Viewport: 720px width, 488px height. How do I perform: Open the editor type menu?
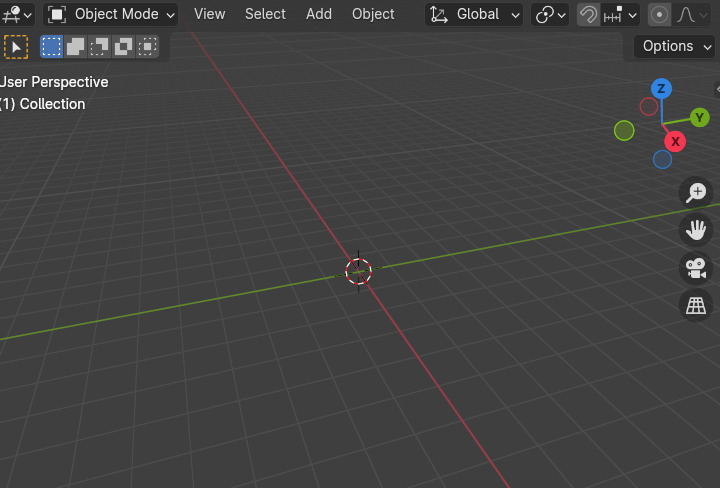click(17, 14)
